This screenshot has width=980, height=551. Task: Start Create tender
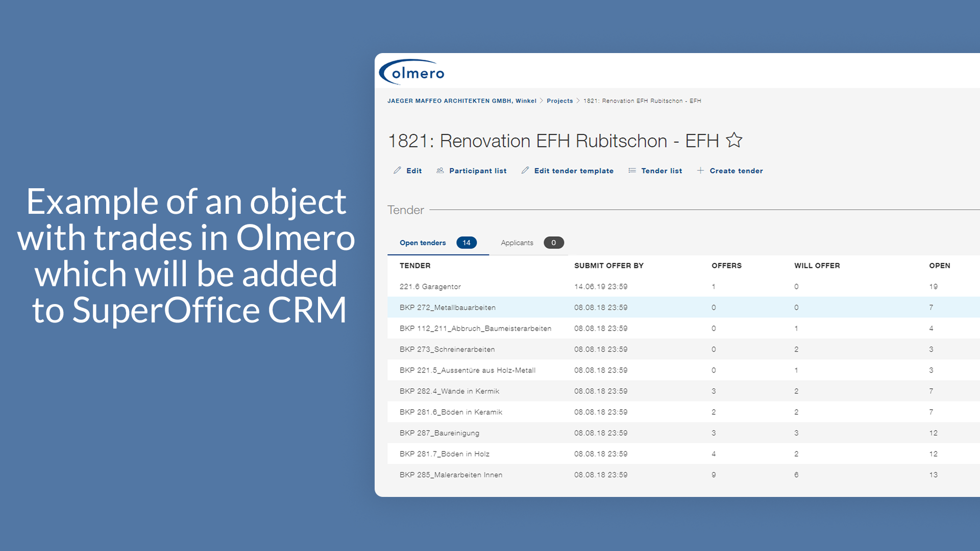(x=736, y=171)
